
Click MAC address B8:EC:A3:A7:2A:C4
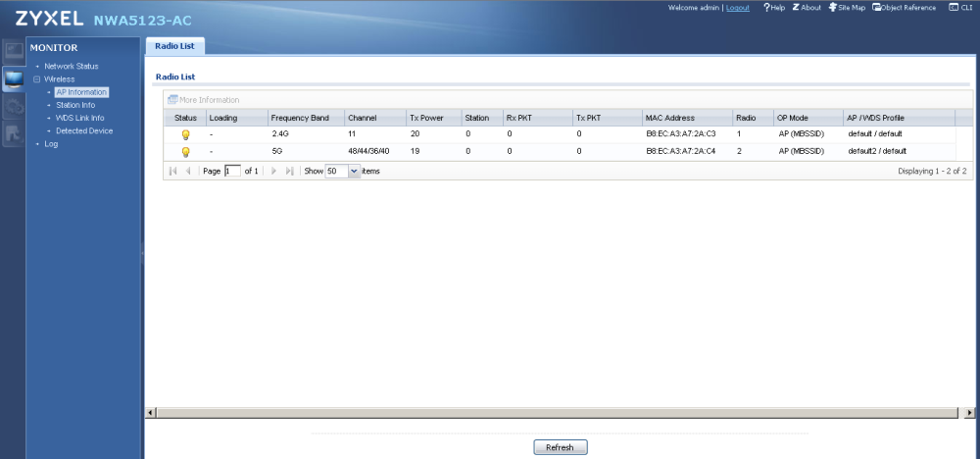(681, 151)
